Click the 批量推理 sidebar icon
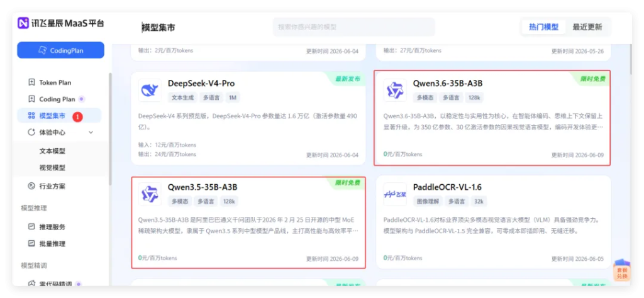Image resolution: width=644 pixels, height=298 pixels. (31, 243)
